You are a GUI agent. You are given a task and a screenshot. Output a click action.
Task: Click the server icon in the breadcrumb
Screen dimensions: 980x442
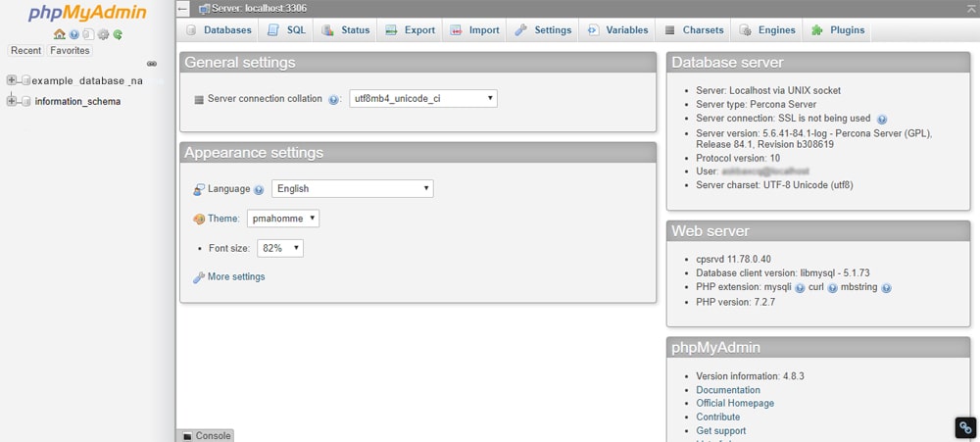coord(204,9)
